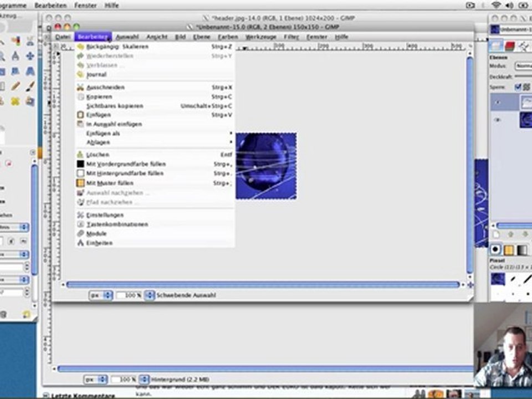Open the Brushes tab in lower dock

(495, 250)
